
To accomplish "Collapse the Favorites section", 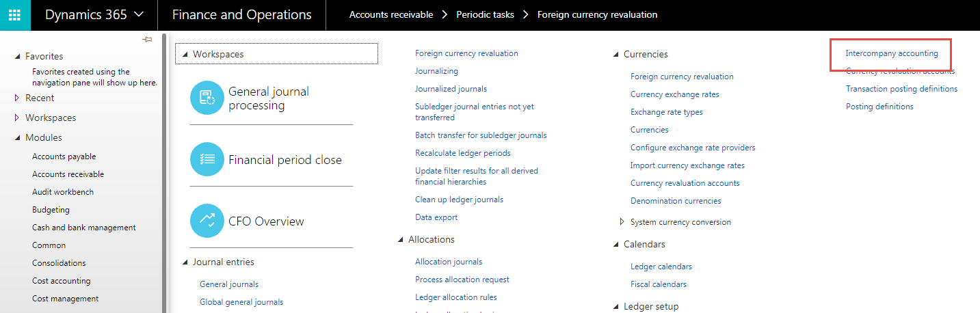I will 18,57.
